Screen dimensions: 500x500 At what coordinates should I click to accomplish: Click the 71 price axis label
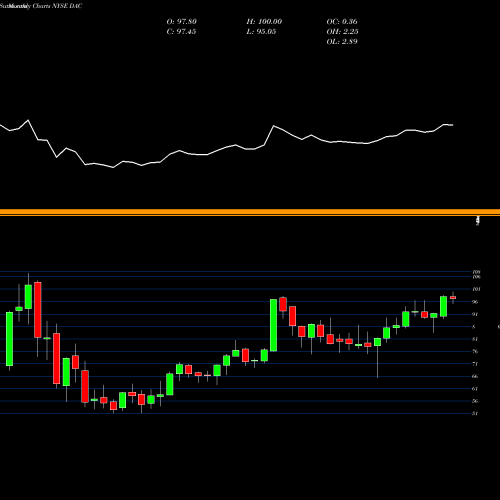pos(475,364)
